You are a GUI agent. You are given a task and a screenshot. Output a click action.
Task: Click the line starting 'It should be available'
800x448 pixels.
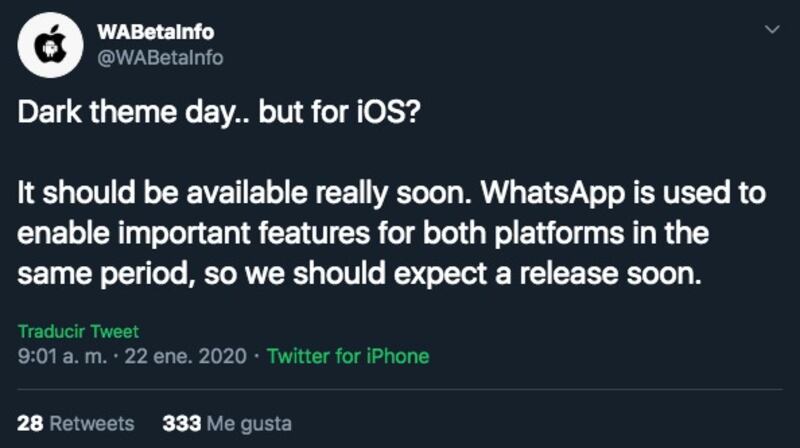click(x=391, y=193)
